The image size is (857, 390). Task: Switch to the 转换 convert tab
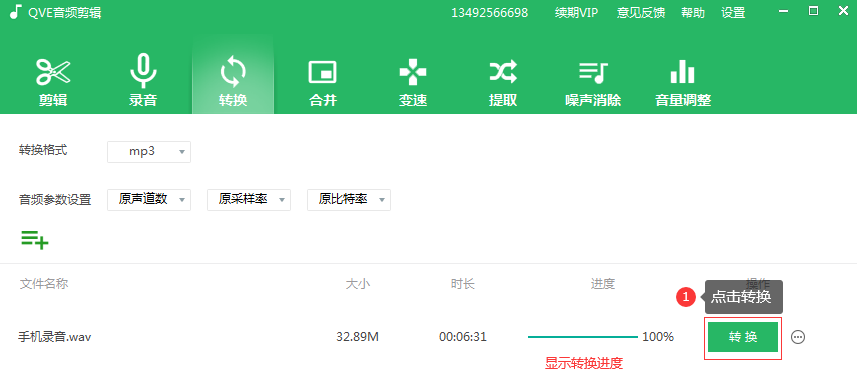tap(233, 82)
